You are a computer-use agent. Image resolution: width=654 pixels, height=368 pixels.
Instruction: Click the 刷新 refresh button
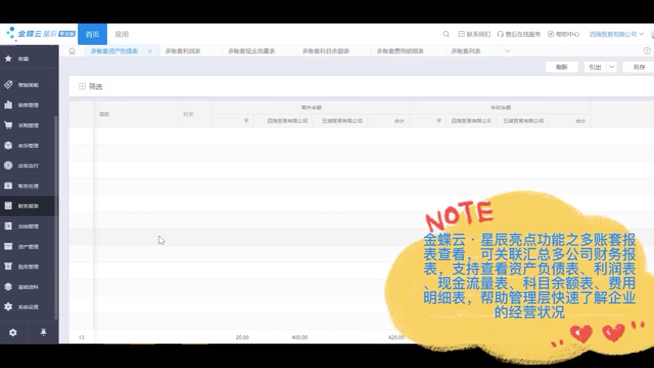(562, 67)
